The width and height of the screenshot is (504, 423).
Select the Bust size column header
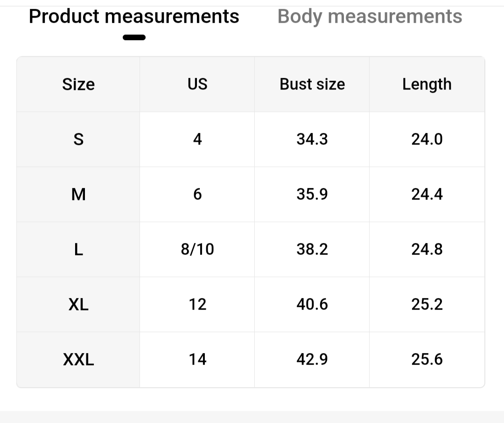312,84
